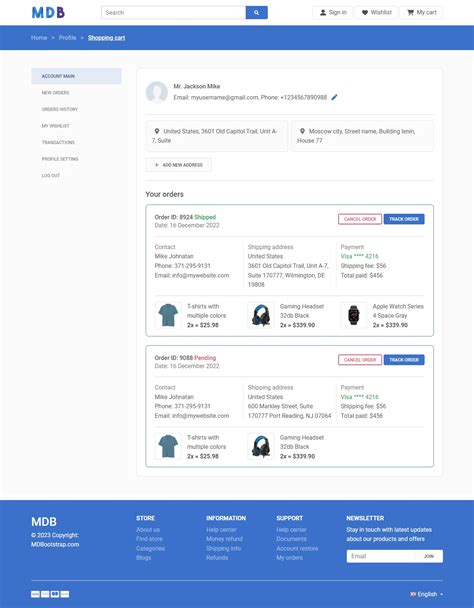Open Transactions in sidebar

coord(76,142)
